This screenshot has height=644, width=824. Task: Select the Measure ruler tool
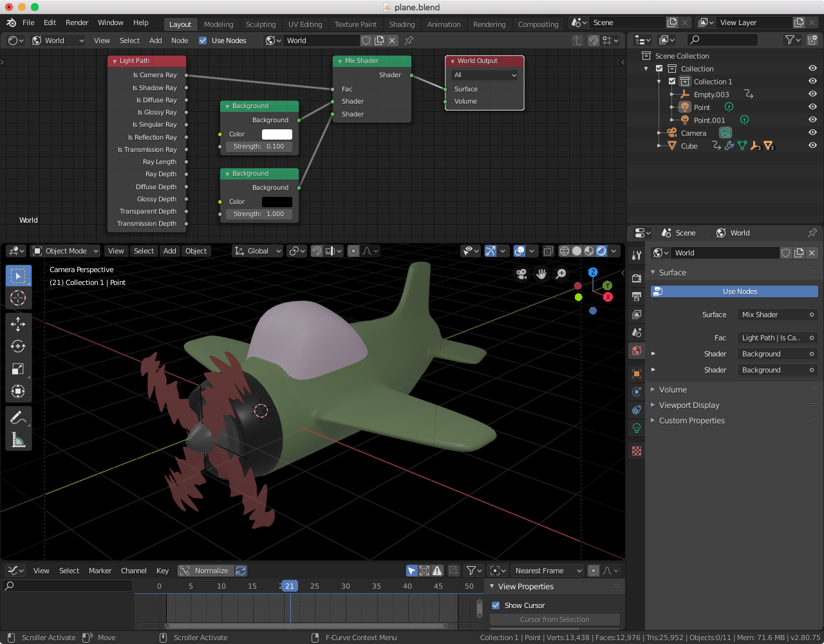18,440
